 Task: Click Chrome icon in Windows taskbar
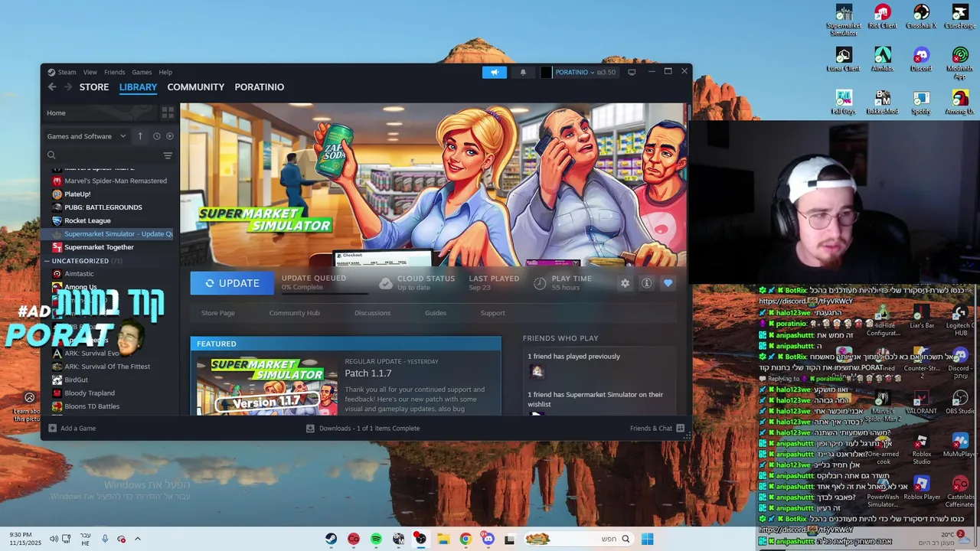(x=465, y=539)
